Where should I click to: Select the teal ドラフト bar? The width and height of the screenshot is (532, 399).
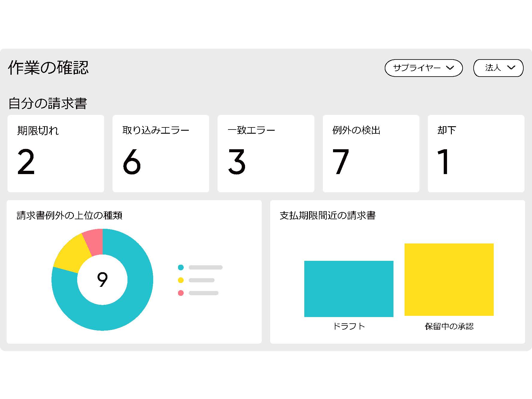[349, 289]
